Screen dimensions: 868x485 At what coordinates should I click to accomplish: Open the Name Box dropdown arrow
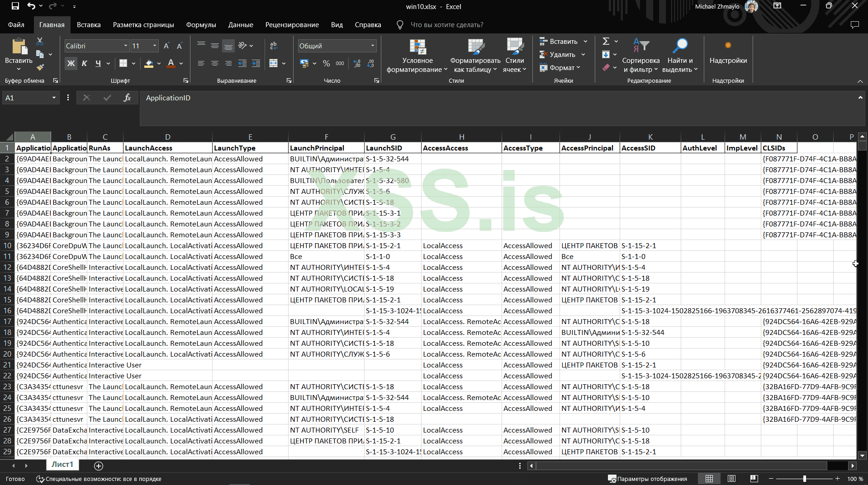[x=54, y=98]
